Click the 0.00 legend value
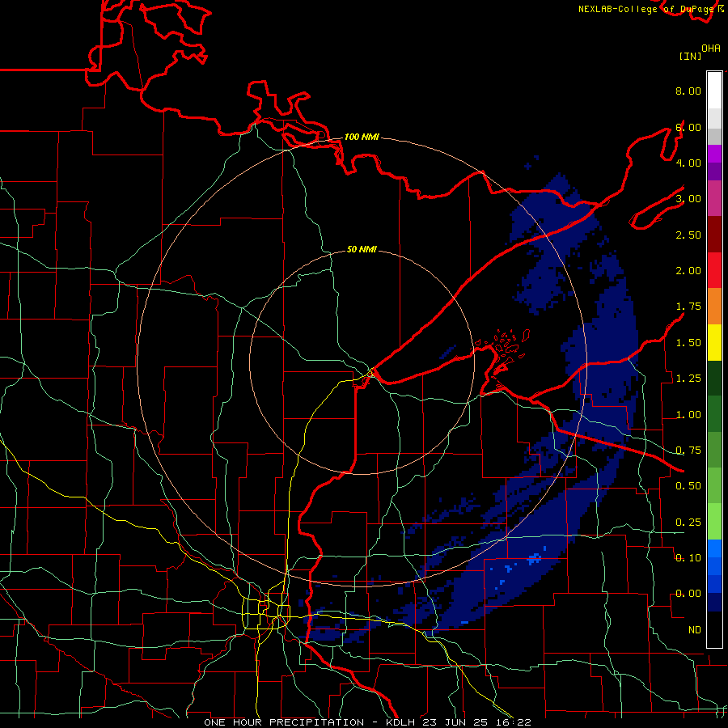The height and width of the screenshot is (728, 728). tap(688, 595)
